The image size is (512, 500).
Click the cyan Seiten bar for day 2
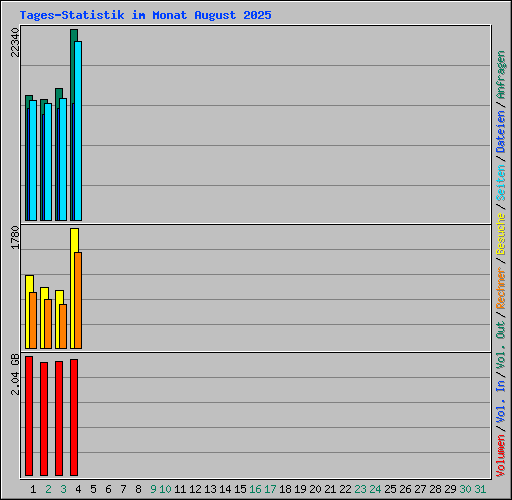click(48, 162)
